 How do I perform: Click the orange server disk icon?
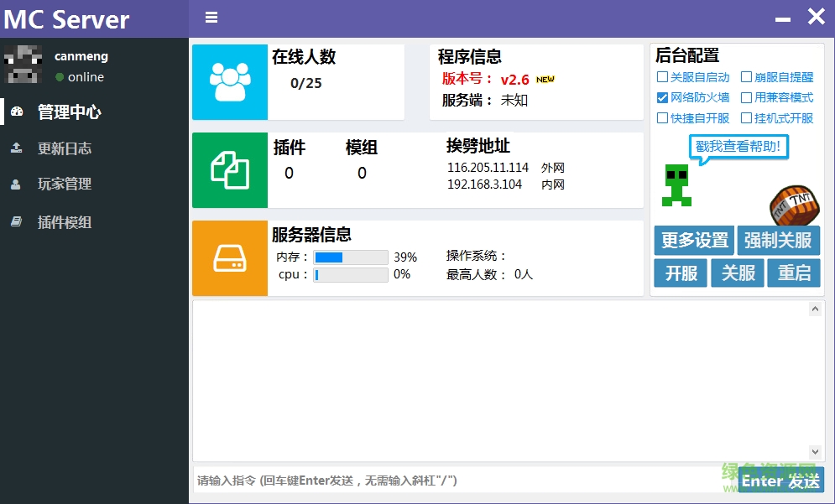point(230,258)
